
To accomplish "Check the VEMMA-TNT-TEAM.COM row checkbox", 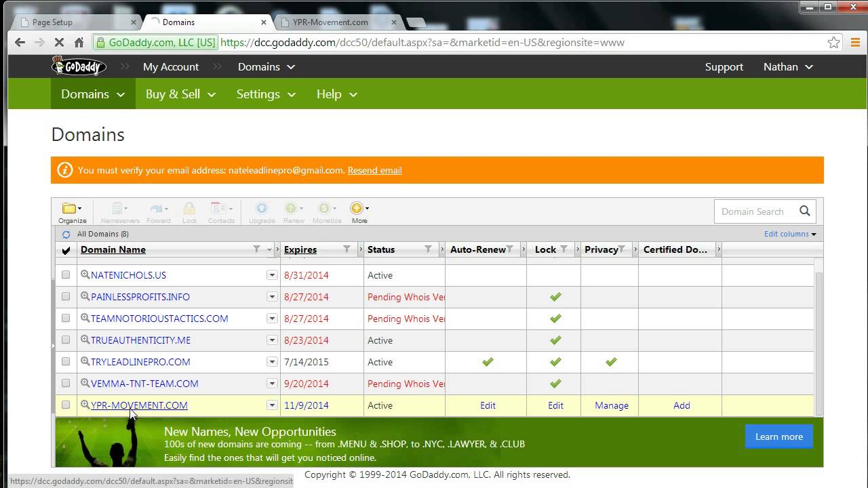I will tap(66, 384).
